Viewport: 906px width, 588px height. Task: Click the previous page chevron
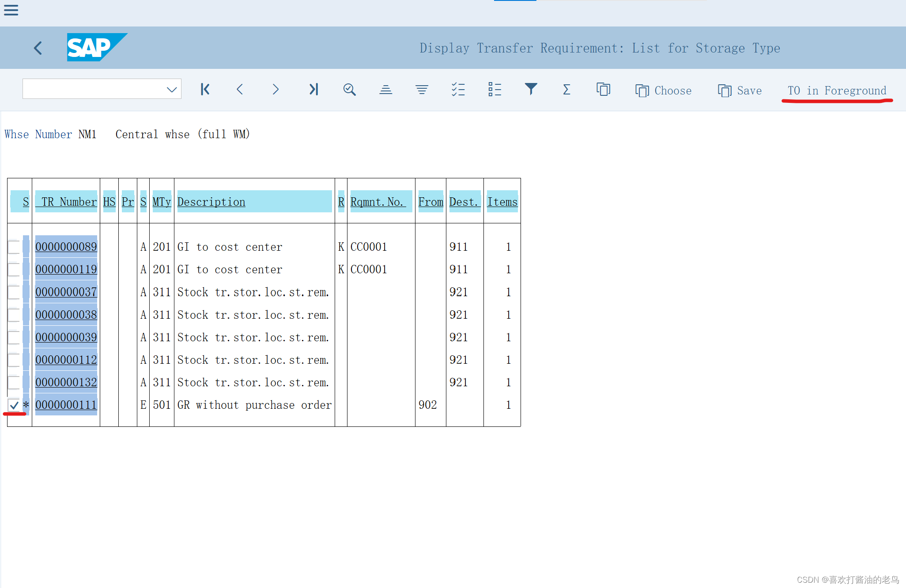(x=240, y=90)
